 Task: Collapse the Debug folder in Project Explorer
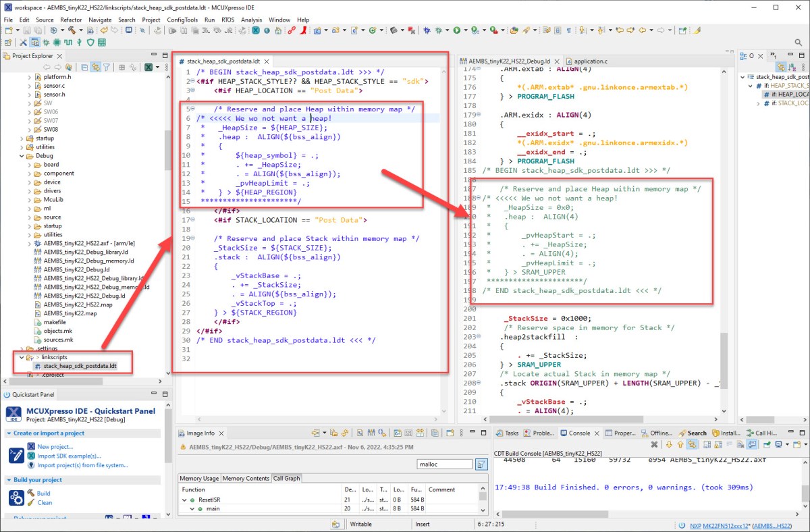pos(20,156)
